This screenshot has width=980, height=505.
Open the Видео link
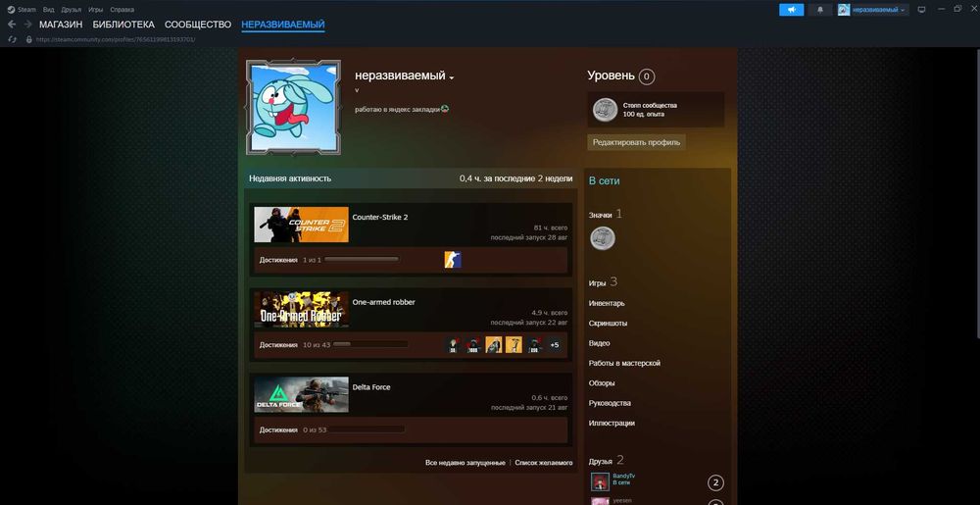600,343
